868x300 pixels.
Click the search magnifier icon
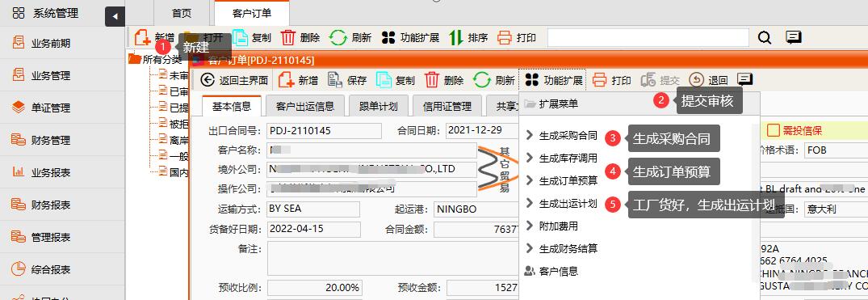(x=765, y=38)
